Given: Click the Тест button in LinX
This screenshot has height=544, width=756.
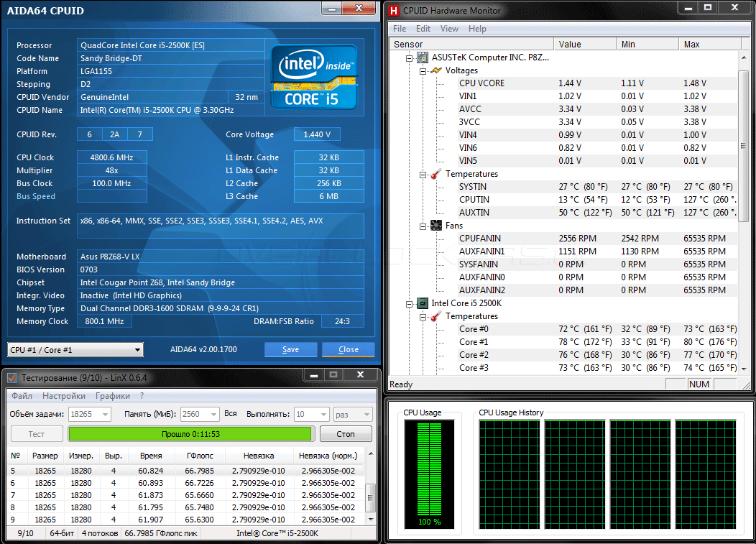Looking at the screenshot, I should [x=37, y=433].
